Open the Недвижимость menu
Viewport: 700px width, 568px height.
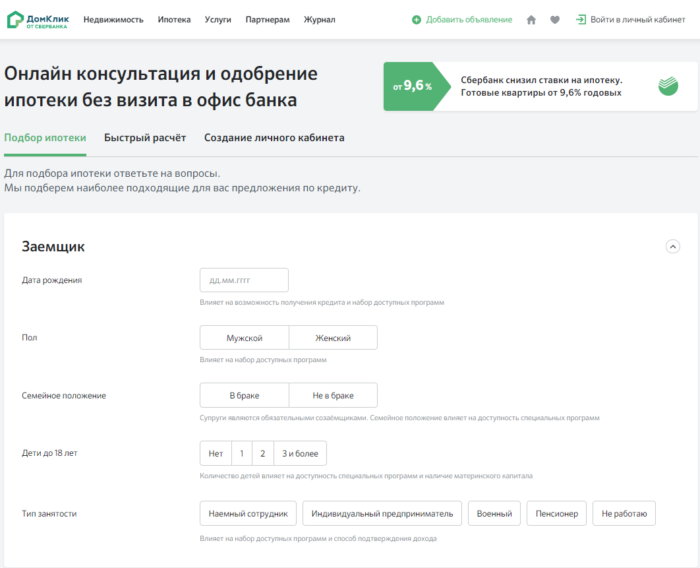point(113,20)
